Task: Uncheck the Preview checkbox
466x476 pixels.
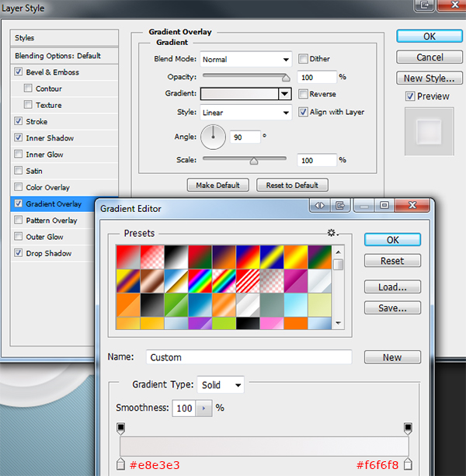Action: pos(410,96)
